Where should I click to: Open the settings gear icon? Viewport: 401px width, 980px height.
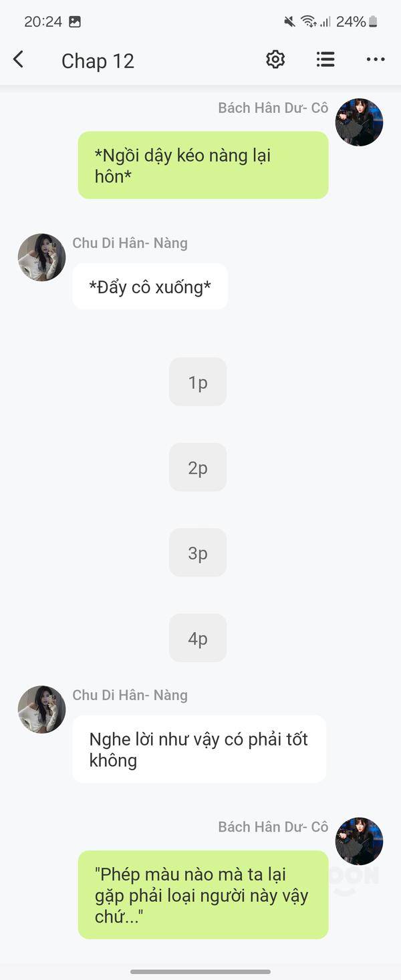[x=275, y=59]
